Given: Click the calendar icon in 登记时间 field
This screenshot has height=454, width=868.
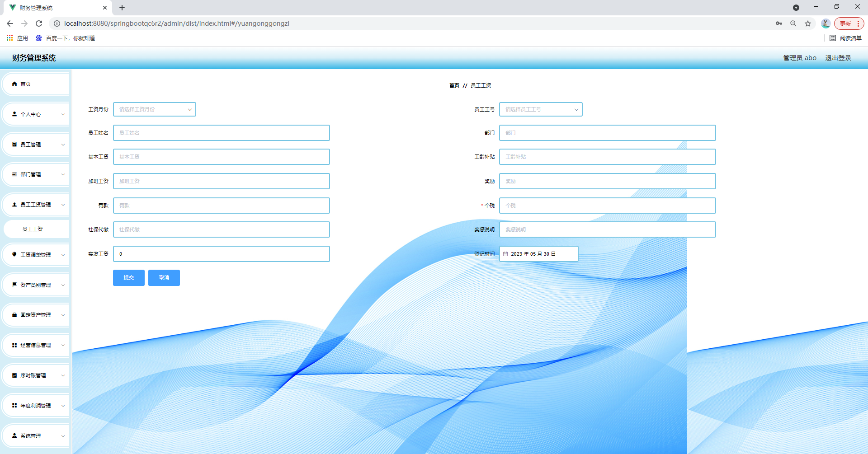Looking at the screenshot, I should click(505, 254).
